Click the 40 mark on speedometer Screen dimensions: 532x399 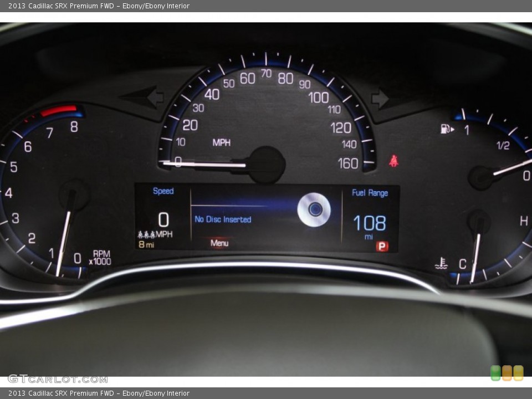click(x=212, y=94)
